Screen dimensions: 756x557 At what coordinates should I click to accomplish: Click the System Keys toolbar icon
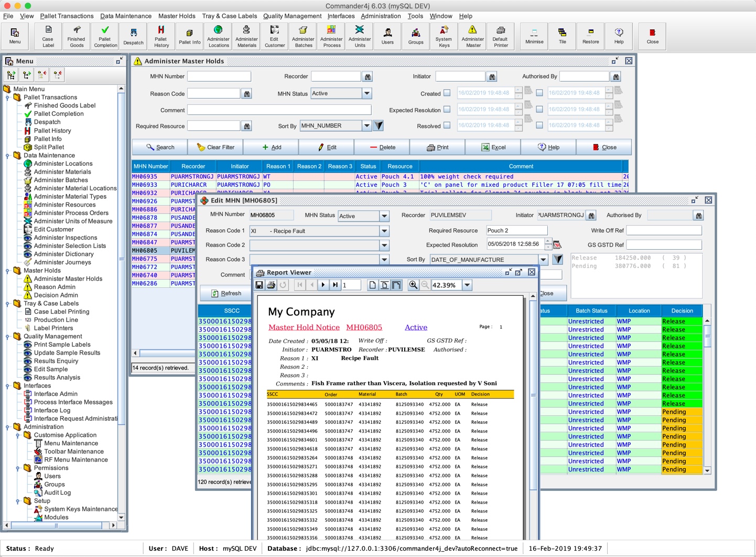pos(444,36)
